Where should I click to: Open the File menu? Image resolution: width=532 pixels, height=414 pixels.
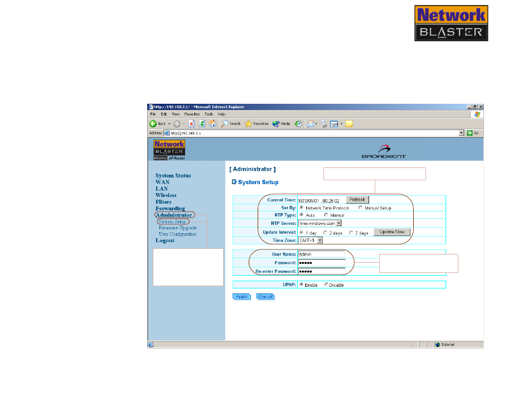tap(153, 114)
